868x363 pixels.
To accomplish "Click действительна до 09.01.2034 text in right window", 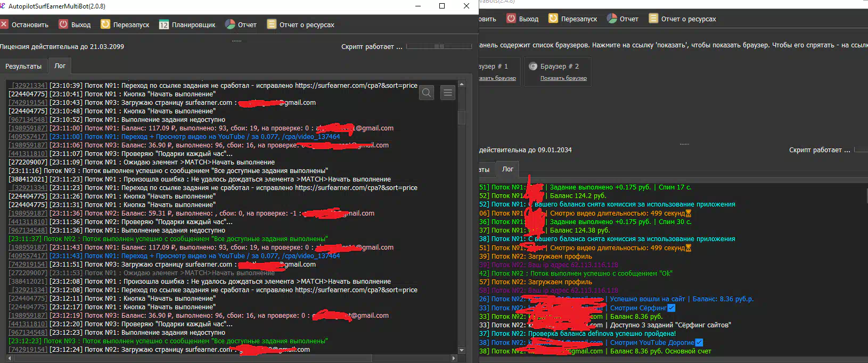I will (x=526, y=150).
